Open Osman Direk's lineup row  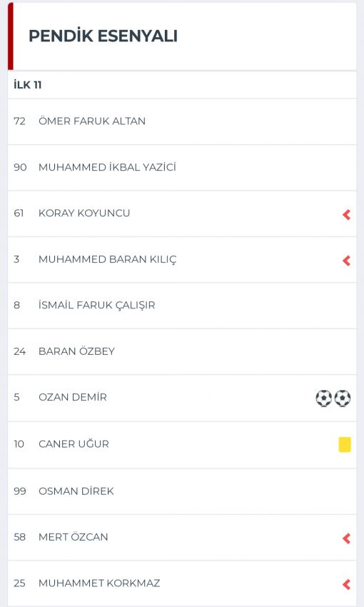point(182,491)
